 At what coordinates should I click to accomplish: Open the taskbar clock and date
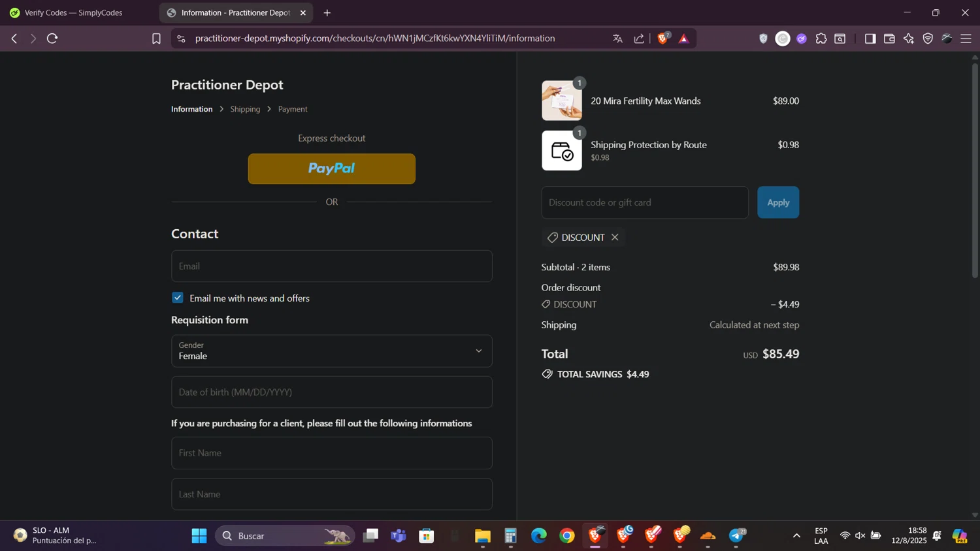909,536
